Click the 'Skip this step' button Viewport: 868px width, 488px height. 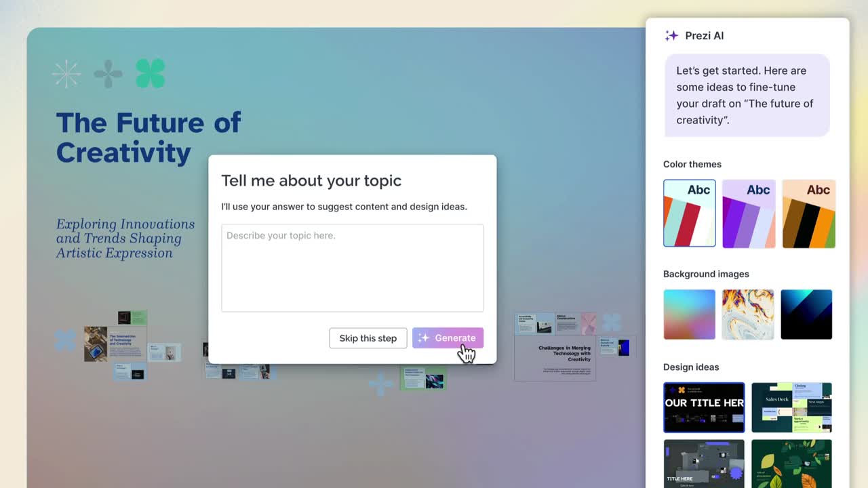click(368, 338)
